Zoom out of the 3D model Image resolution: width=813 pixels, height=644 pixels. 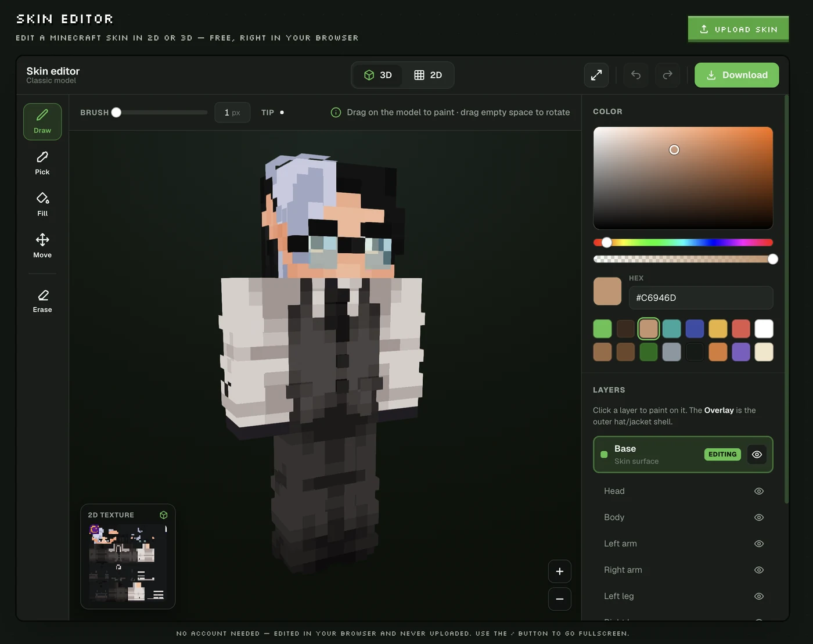coord(560,599)
